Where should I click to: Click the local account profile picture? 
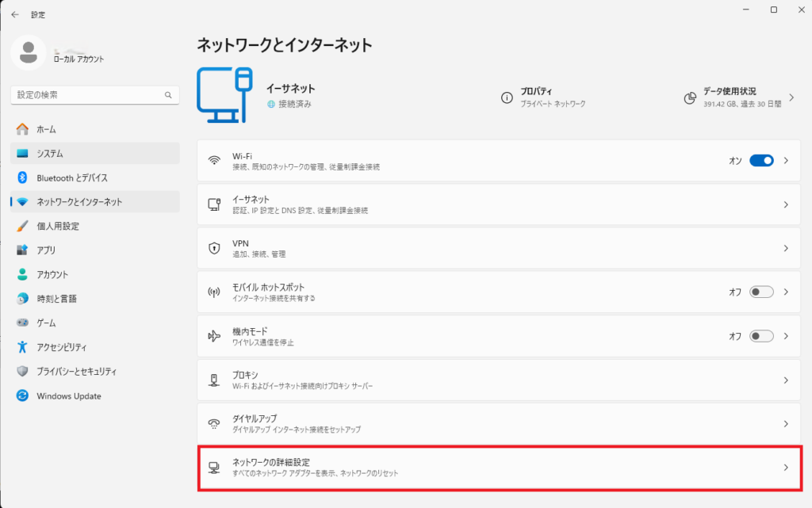(29, 52)
